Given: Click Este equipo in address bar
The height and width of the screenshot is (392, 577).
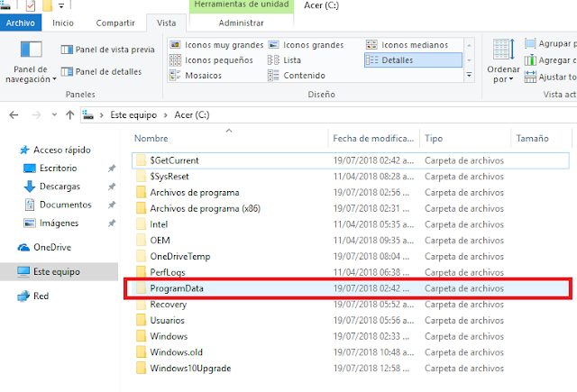Looking at the screenshot, I should tap(133, 115).
